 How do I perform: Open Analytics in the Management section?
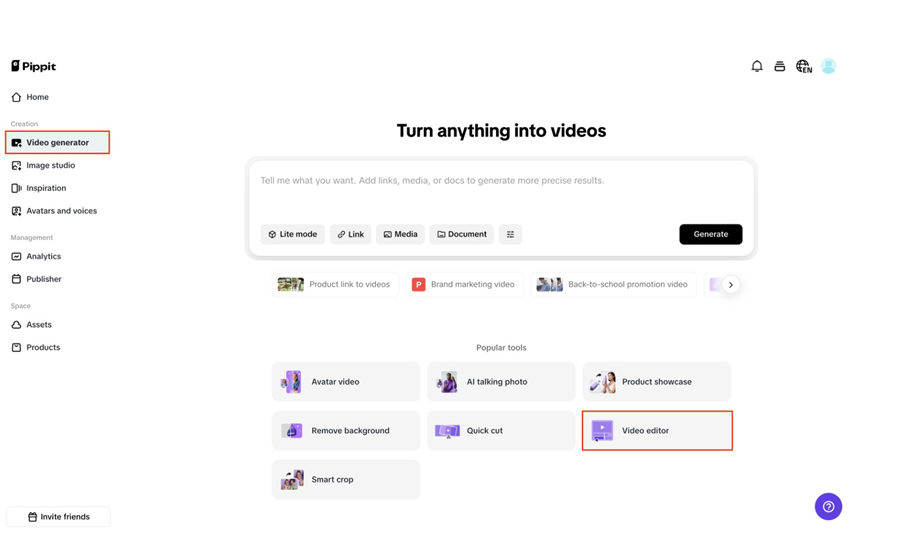43,257
